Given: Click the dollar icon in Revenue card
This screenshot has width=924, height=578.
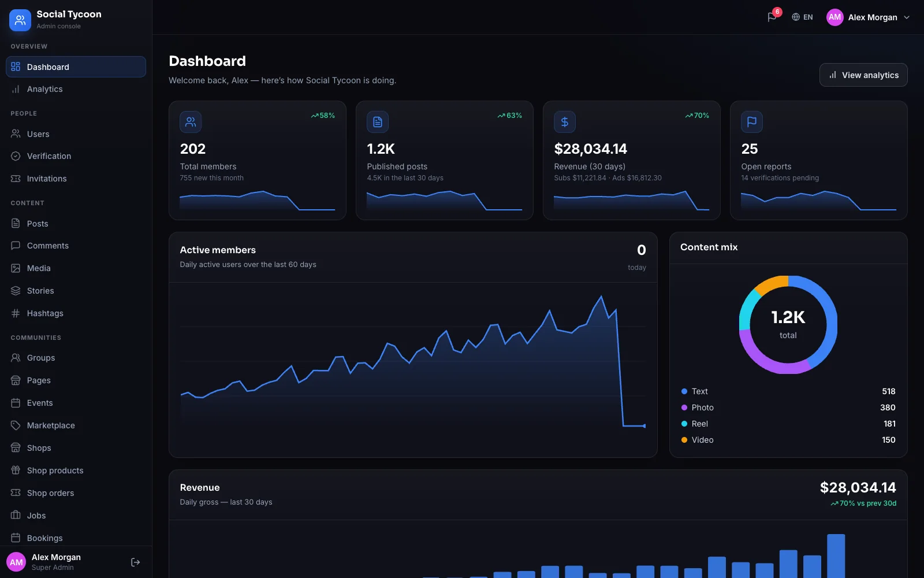Looking at the screenshot, I should (565, 122).
